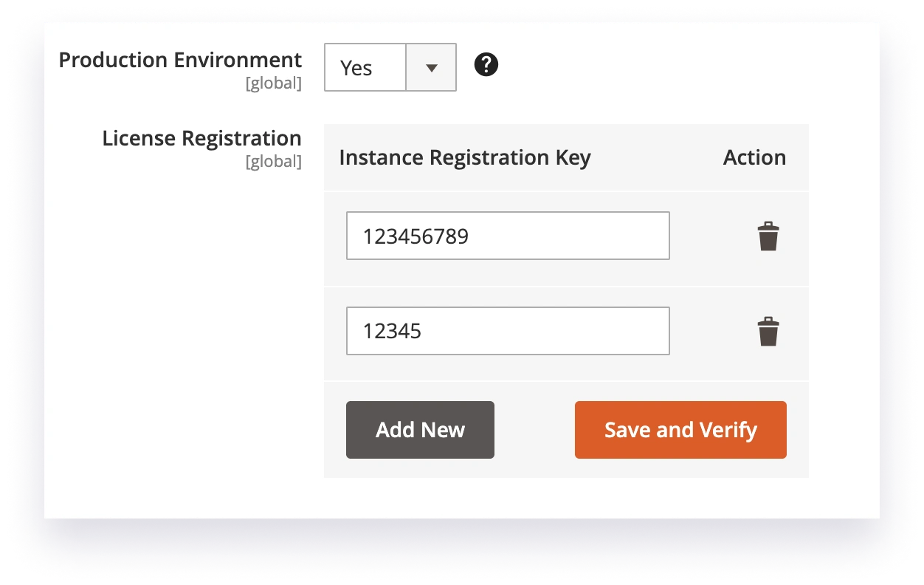
Task: Click the trash icon in the second row
Action: pos(768,330)
